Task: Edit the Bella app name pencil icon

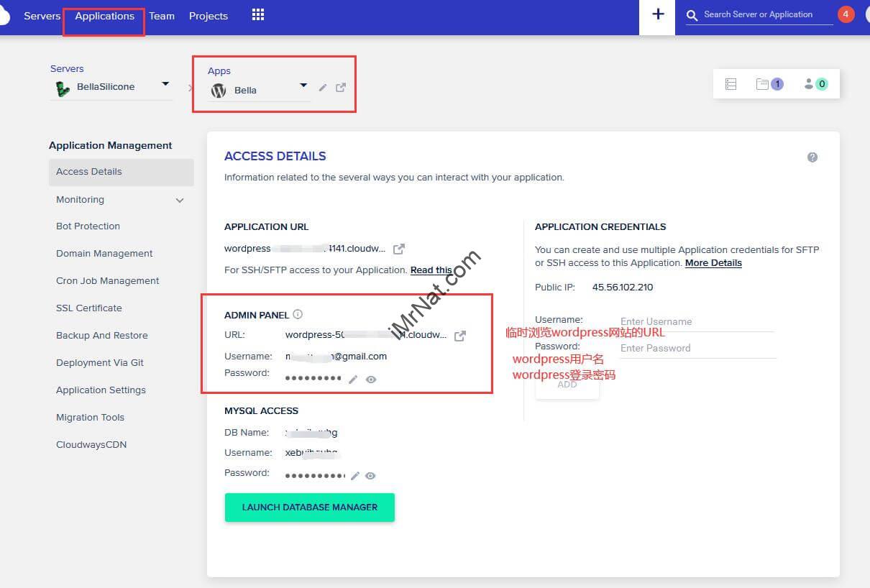Action: tap(323, 88)
